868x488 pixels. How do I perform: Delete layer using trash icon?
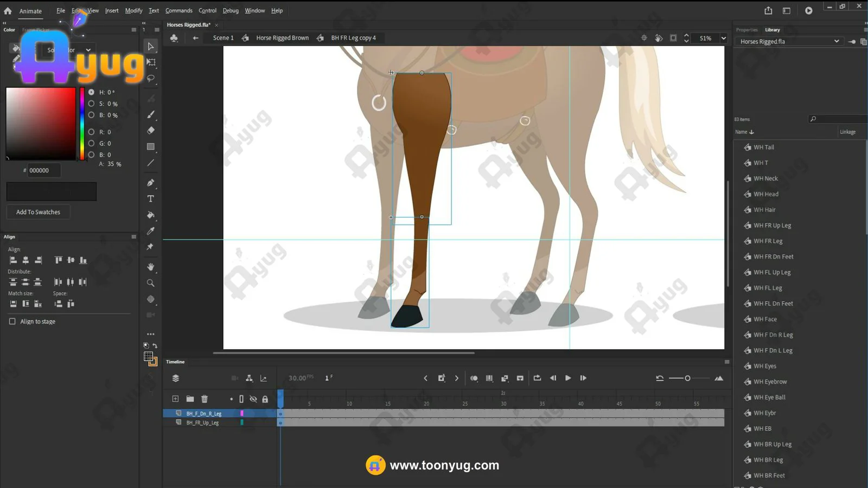tap(205, 399)
